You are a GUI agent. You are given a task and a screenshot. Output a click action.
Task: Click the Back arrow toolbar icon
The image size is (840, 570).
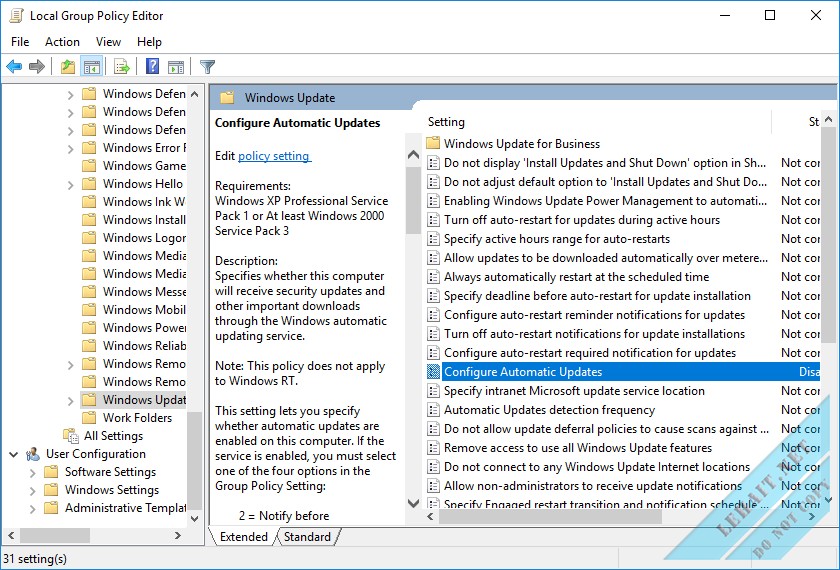(14, 66)
